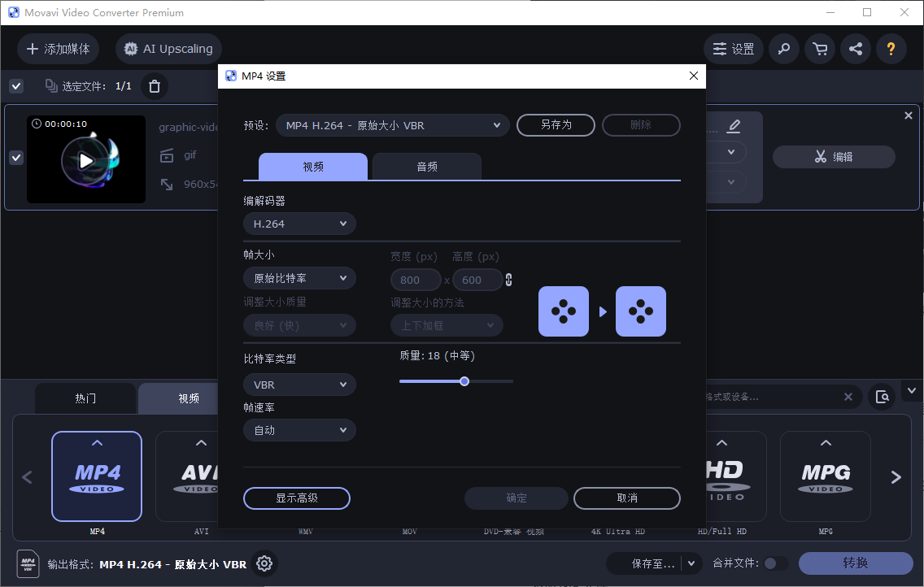
Task: Click the 另存为 save-as button
Action: 556,125
